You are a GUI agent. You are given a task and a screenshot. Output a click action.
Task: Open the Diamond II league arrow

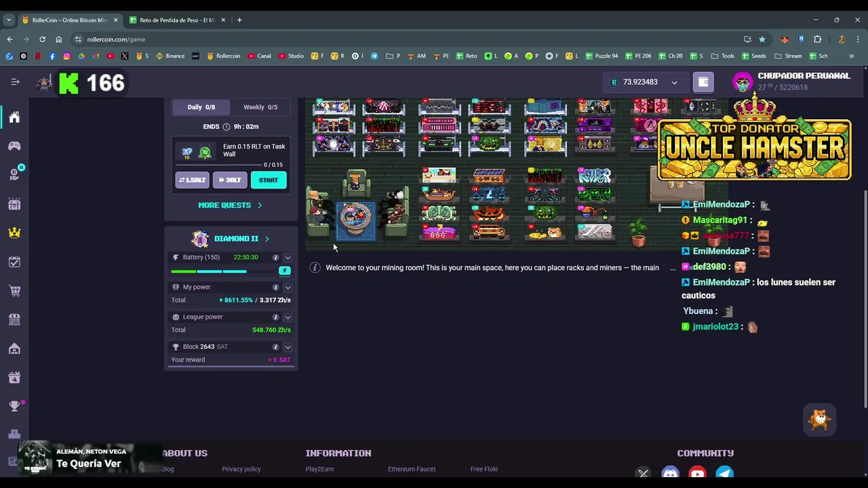coord(267,239)
